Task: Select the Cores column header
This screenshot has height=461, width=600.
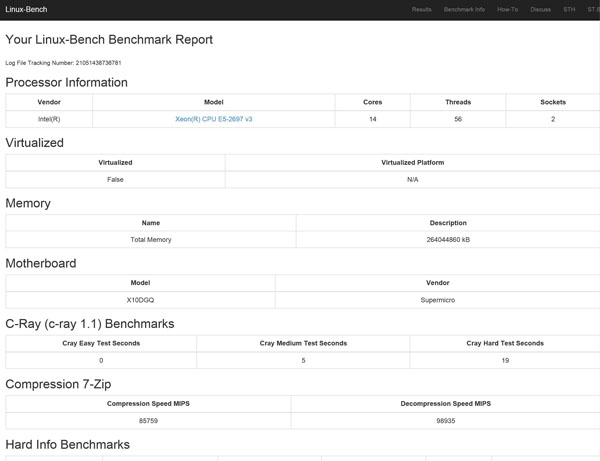Action: coord(372,102)
